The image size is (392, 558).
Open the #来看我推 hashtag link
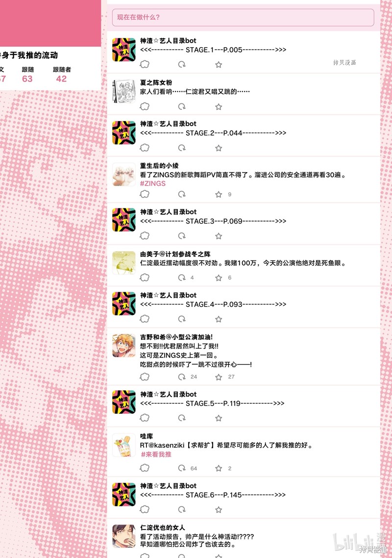[156, 455]
